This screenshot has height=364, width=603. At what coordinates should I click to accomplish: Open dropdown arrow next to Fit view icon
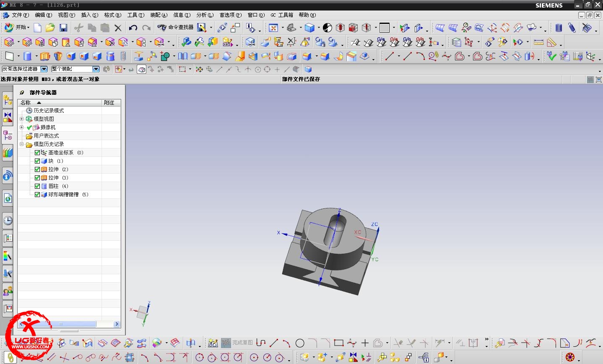coord(282,28)
